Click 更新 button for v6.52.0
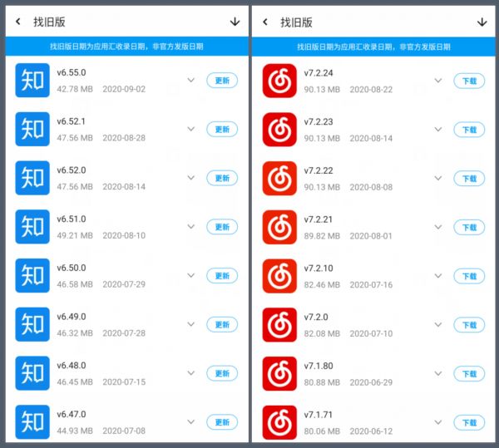Image resolution: width=499 pixels, height=448 pixels. 222,178
